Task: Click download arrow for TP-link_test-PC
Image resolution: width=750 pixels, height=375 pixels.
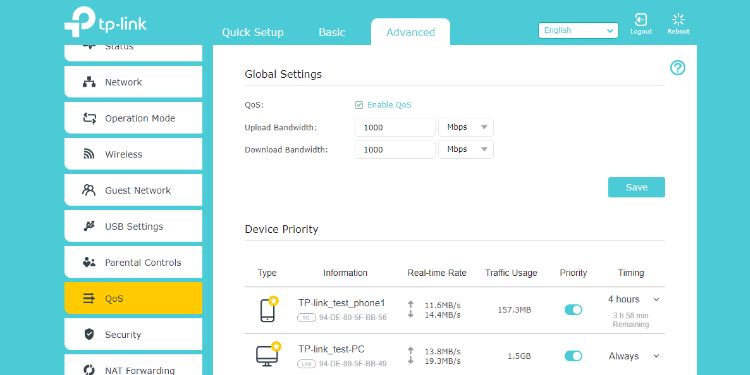Action: (410, 361)
